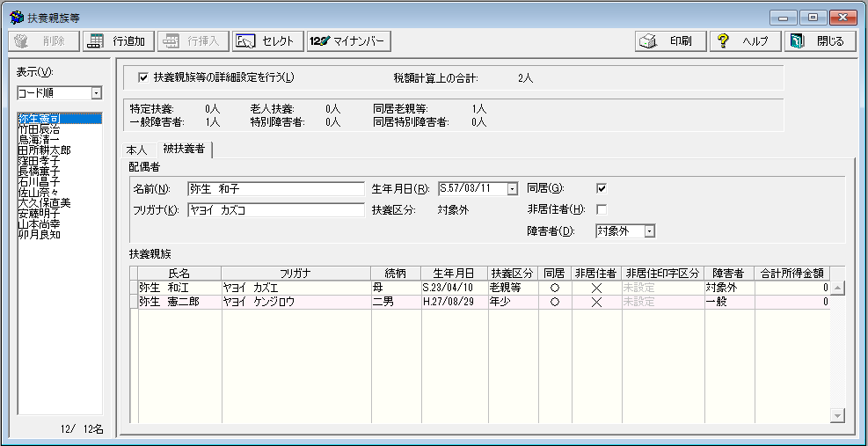Toggle 扶養親族等の詳細設定を行う checkbox
This screenshot has height=446, width=868.
pyautogui.click(x=142, y=77)
